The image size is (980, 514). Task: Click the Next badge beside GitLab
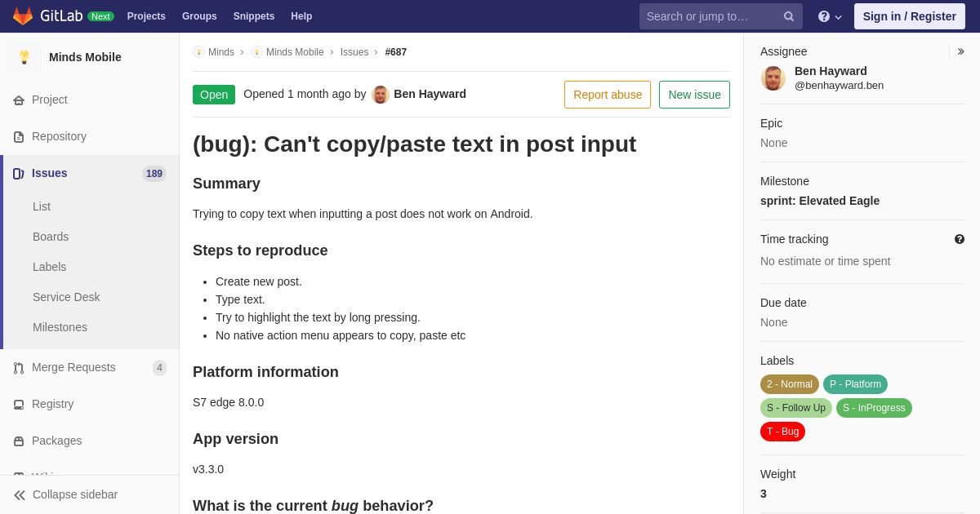click(x=100, y=16)
